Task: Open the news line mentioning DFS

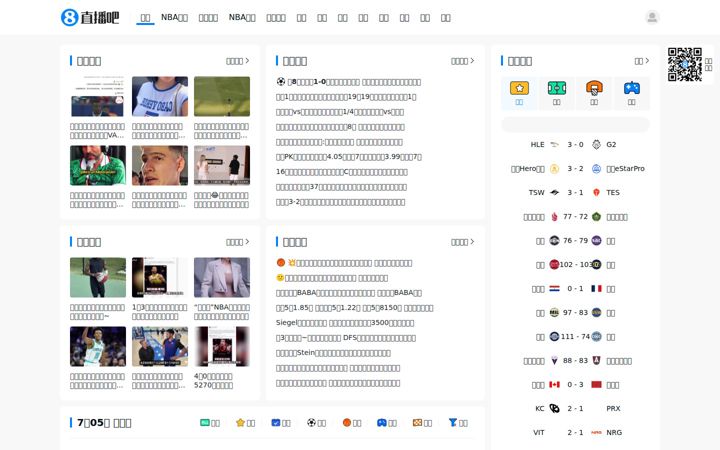Action: [346, 338]
